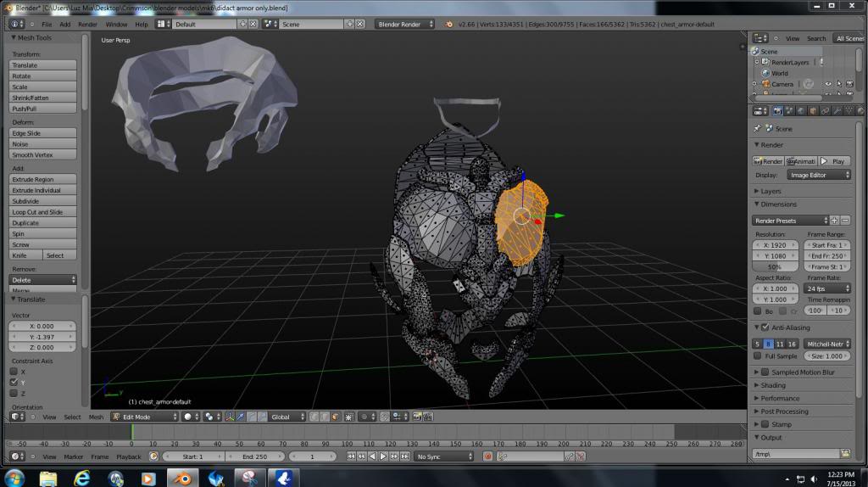Open the Delete dropdown in Mesh Tools
The height and width of the screenshot is (487, 868).
point(42,280)
